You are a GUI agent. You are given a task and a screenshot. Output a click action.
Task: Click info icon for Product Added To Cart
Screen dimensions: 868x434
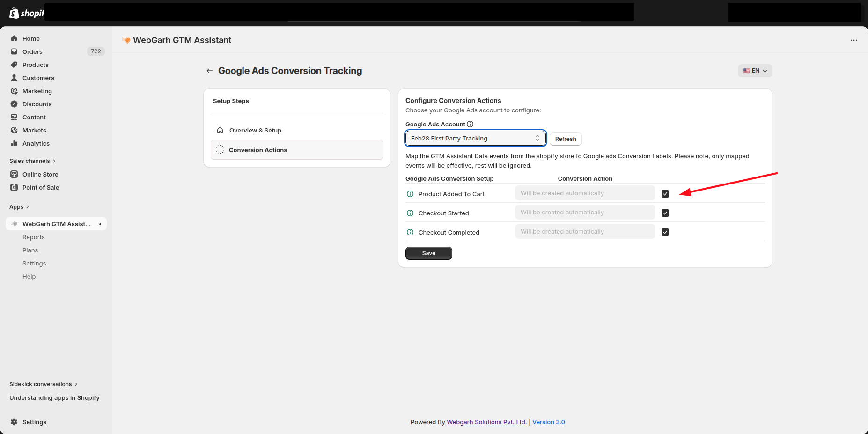click(x=410, y=194)
